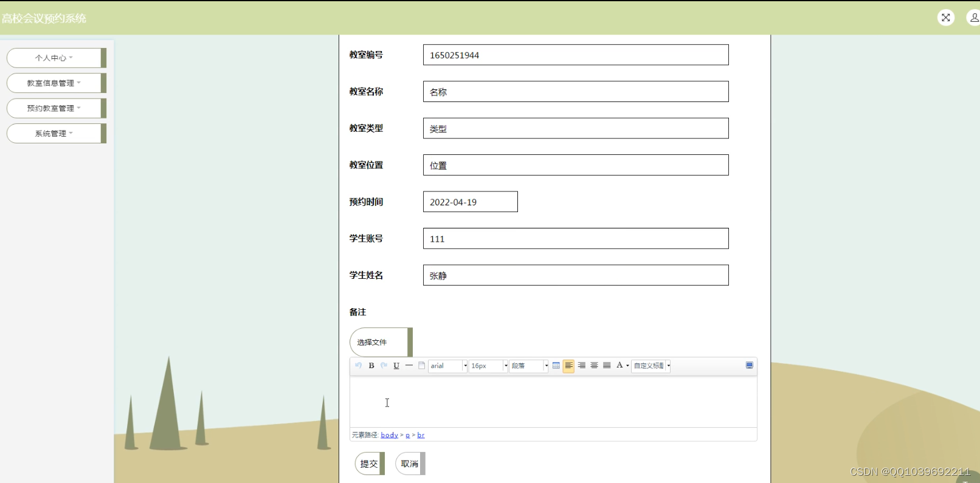Toggle underline formatting in editor
Viewport: 980px width, 483px height.
pyautogui.click(x=396, y=366)
